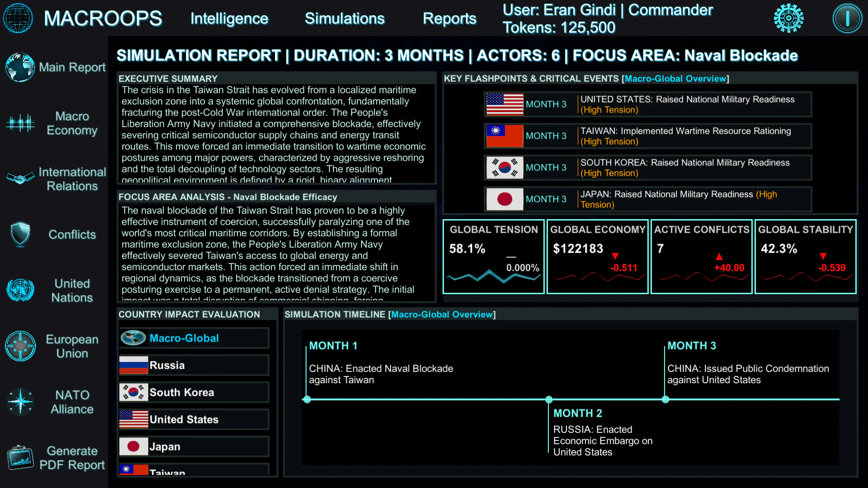Click China public condemnation Month 3 event
The image size is (868, 488).
(748, 374)
